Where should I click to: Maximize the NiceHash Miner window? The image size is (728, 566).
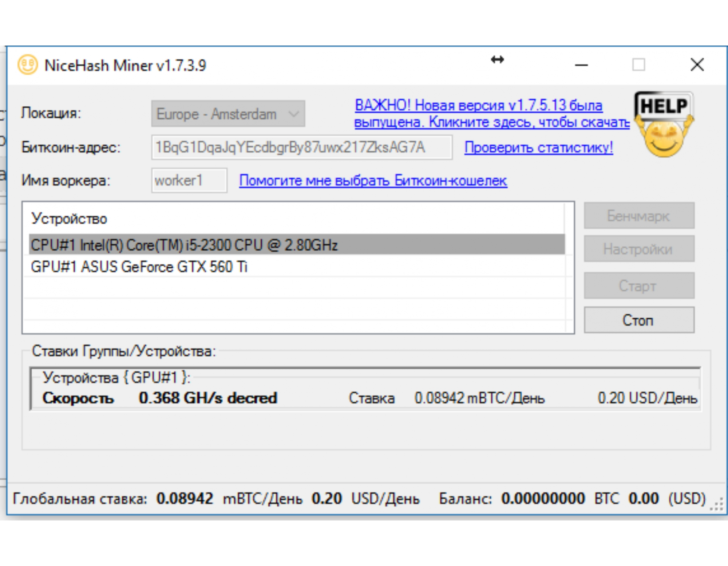tap(639, 65)
